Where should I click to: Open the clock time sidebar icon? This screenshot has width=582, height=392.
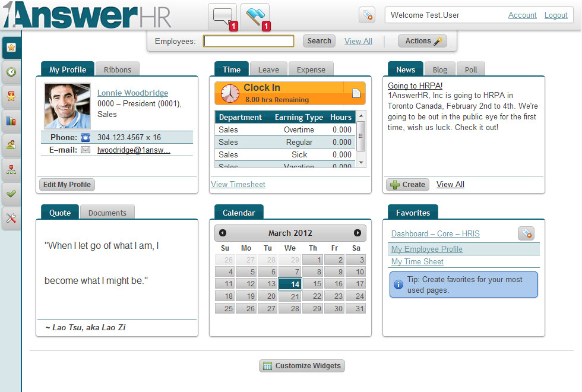11,72
